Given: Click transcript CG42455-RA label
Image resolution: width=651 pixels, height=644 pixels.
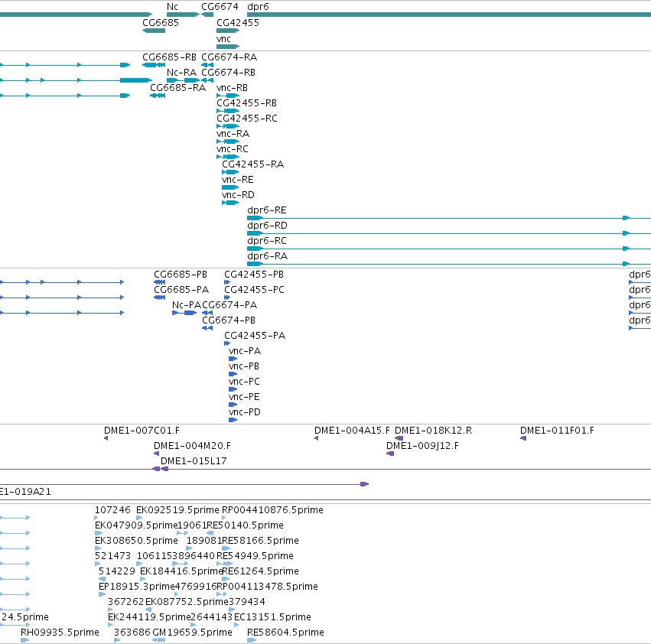Looking at the screenshot, I should tap(252, 164).
